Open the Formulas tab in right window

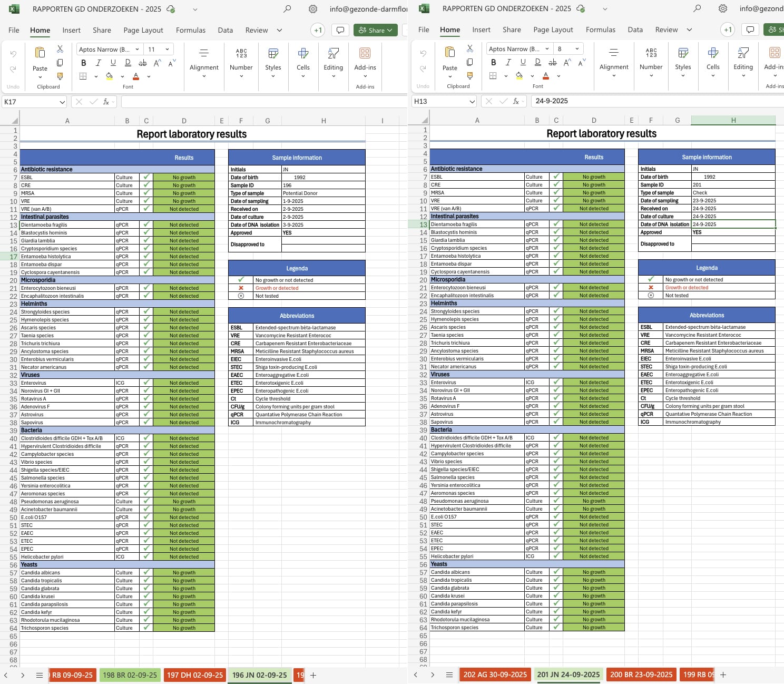click(x=600, y=30)
